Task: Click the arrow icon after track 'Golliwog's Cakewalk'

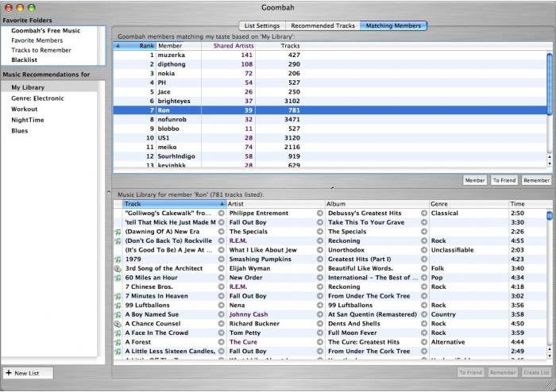Action: pyautogui.click(x=222, y=213)
